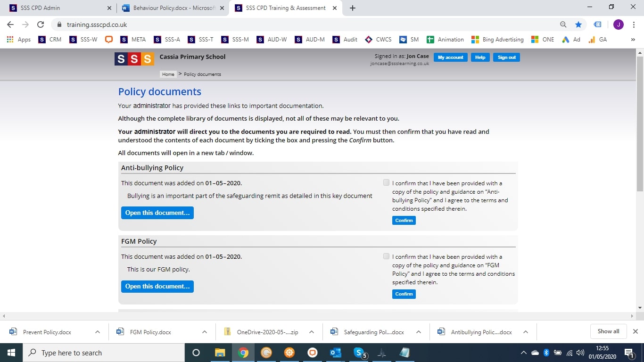This screenshot has width=644, height=362.
Task: Open OneDrive-2020-05 zip from downloads bar
Action: point(267,332)
